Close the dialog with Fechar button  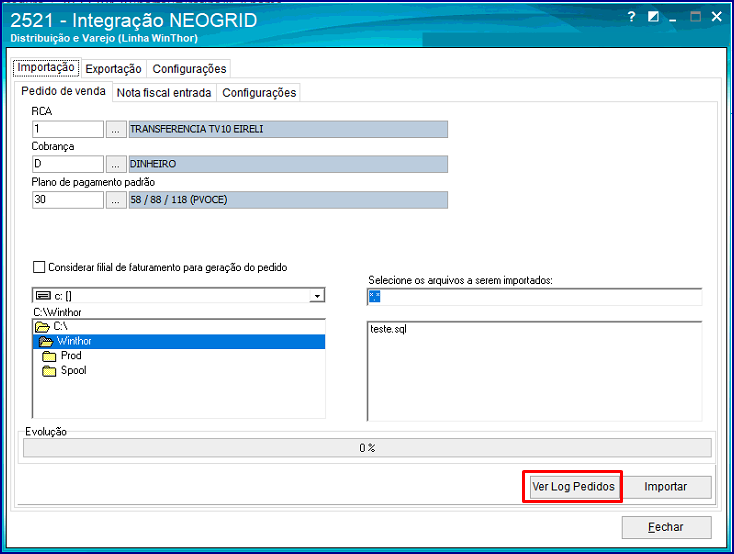tap(666, 527)
